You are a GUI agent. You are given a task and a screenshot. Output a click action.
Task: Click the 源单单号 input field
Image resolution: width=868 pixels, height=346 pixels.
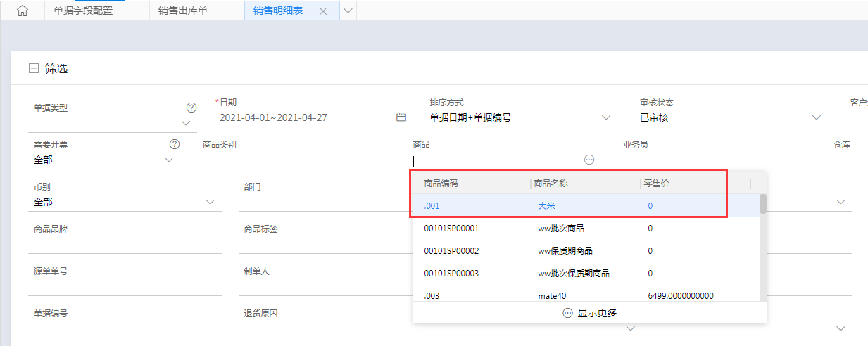tap(125, 287)
